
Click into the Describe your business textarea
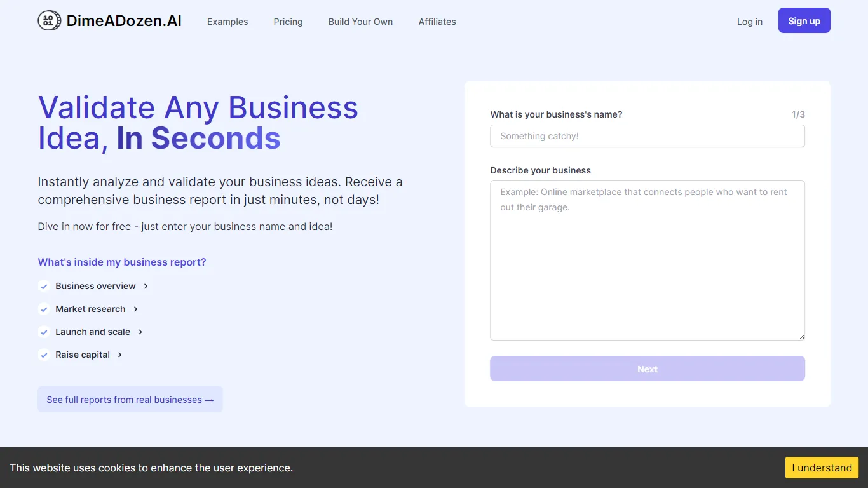(647, 261)
